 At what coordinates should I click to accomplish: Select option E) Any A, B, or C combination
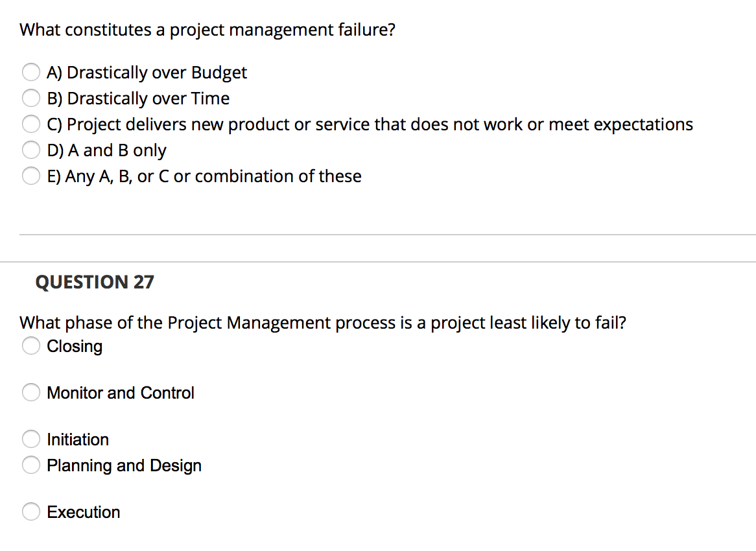[x=31, y=176]
